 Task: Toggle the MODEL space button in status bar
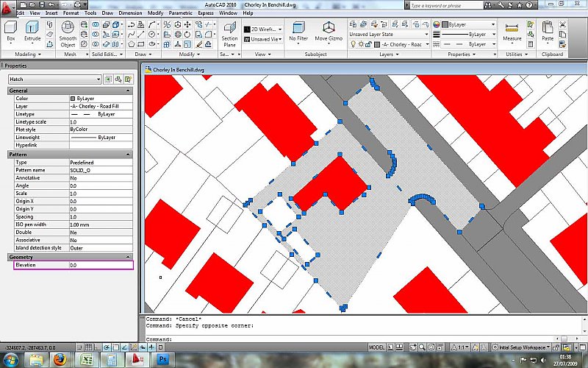point(376,347)
